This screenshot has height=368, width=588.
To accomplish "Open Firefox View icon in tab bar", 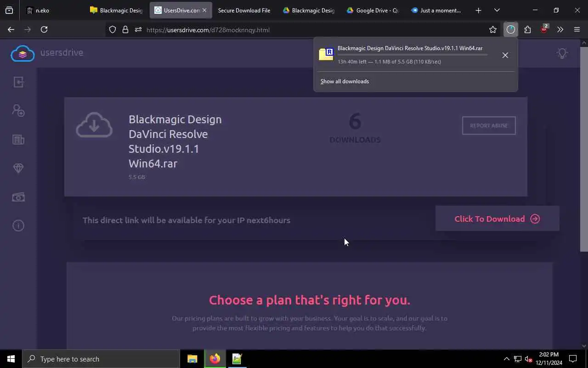I will coord(9,10).
